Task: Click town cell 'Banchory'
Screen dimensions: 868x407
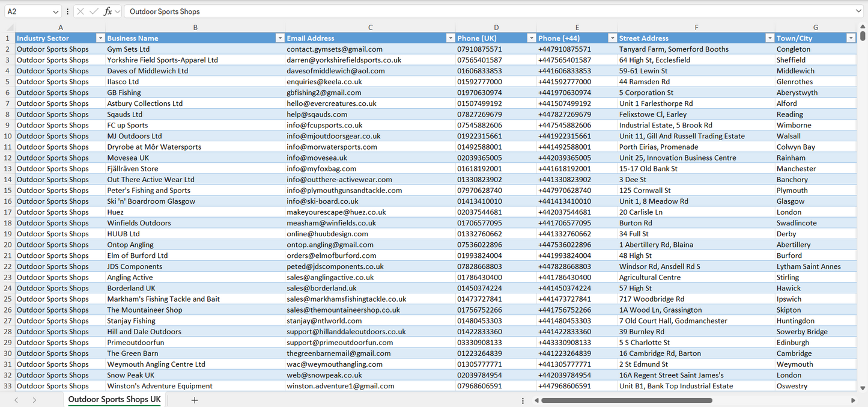Action: (815, 180)
